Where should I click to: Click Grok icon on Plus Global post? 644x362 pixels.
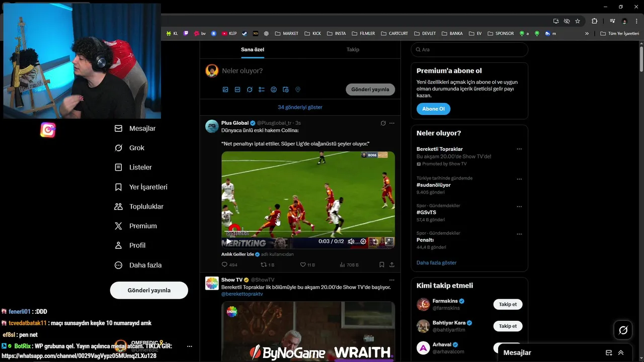click(383, 123)
